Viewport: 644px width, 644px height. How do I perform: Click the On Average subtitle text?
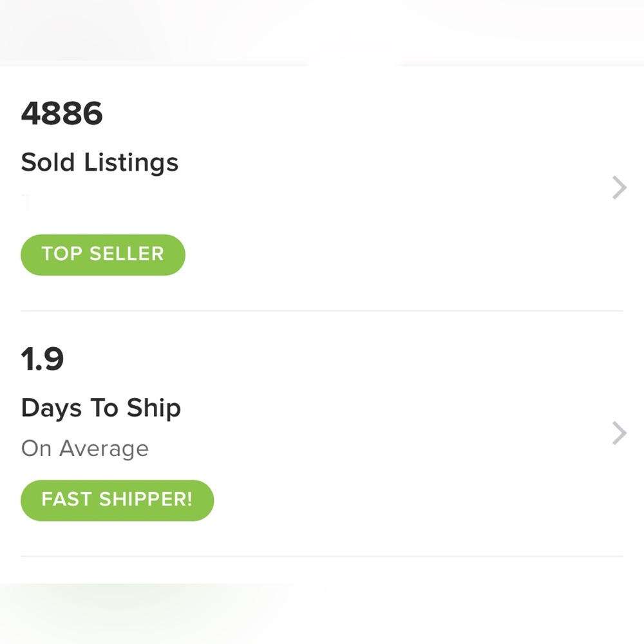point(84,448)
